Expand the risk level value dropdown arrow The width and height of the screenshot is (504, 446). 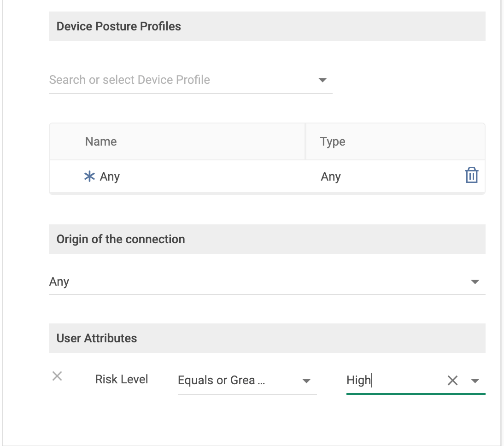coord(475,381)
